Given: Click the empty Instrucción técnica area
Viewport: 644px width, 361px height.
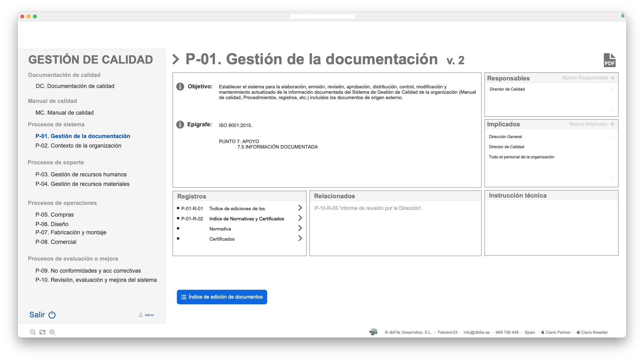Looking at the screenshot, I should tap(551, 228).
